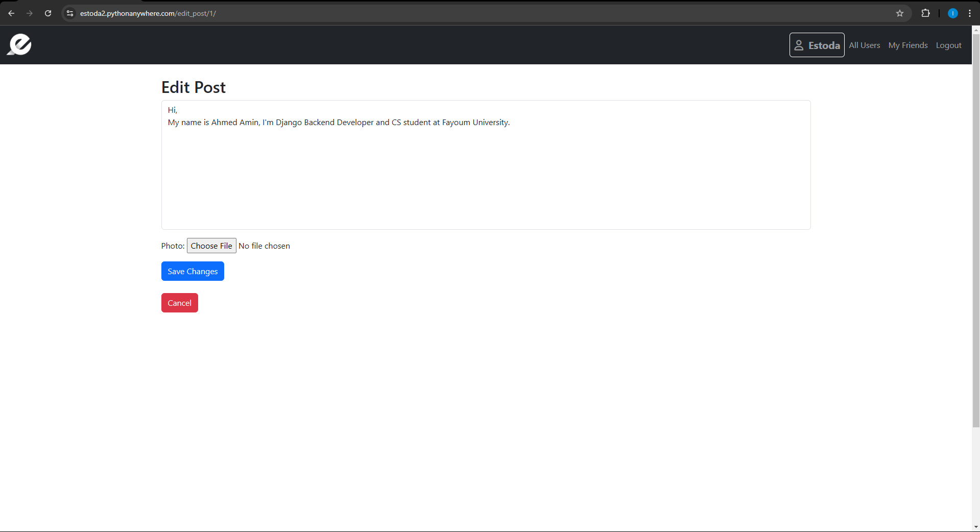The image size is (980, 532).
Task: Click the scrollbar down arrow
Action: 975,527
